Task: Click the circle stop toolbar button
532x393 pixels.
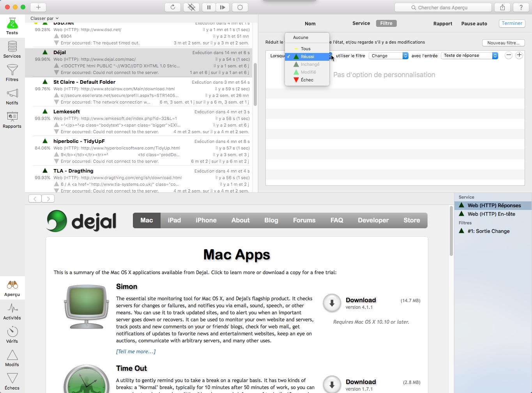Action: 240,7
